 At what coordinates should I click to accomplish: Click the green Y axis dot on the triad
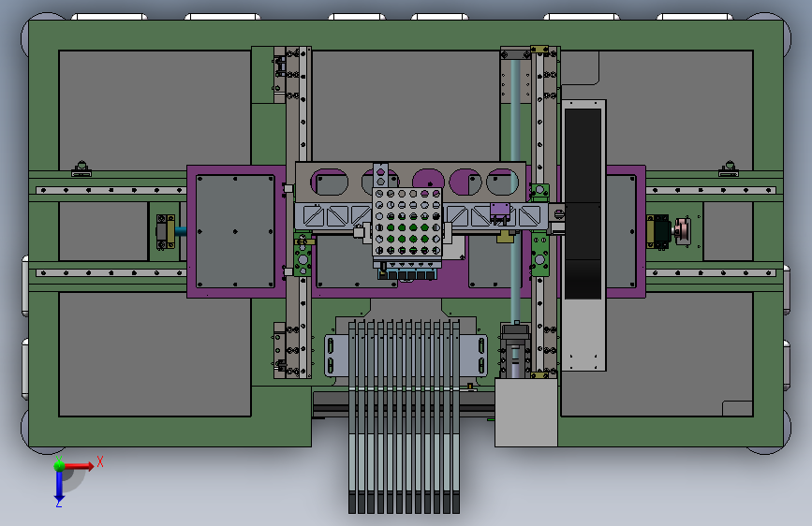[59, 465]
